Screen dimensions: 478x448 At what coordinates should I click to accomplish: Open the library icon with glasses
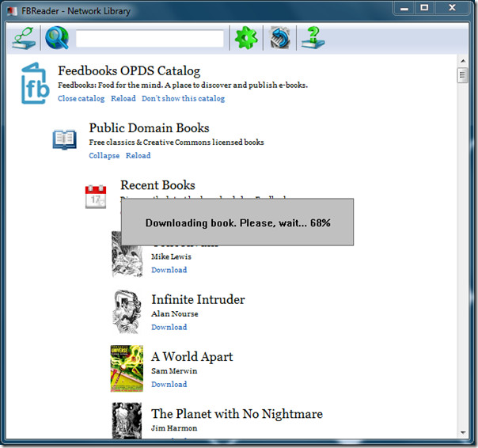click(x=24, y=38)
